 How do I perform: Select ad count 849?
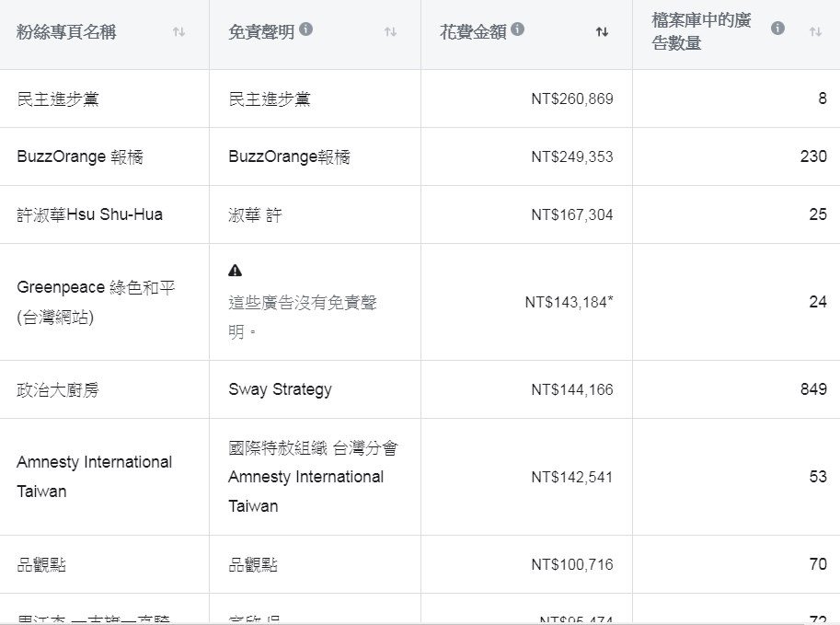click(813, 389)
